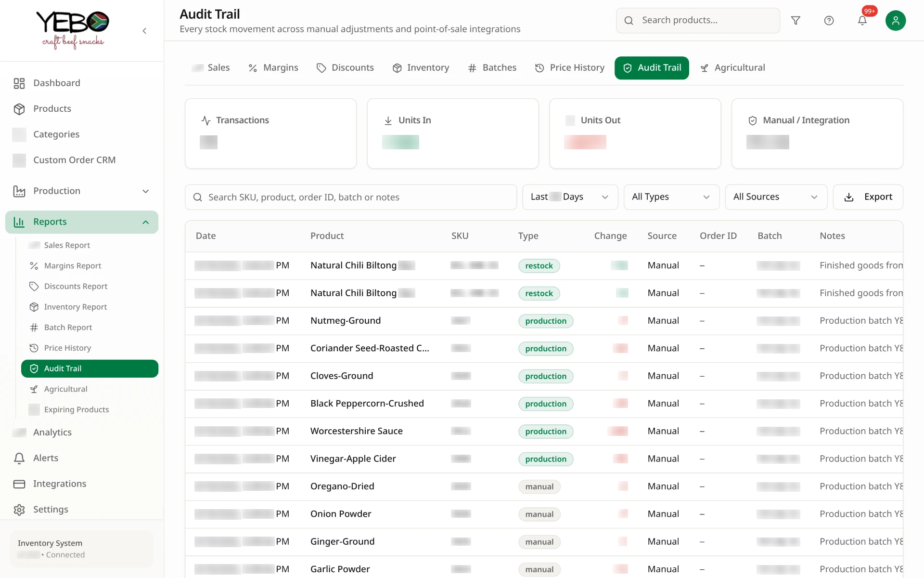
Task: Open the green user profile avatar
Action: [895, 20]
